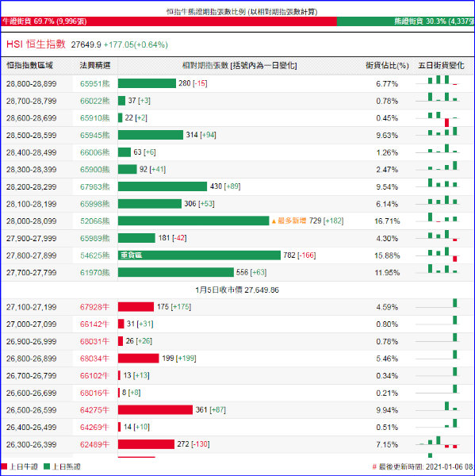Click 恒指指數區域 column header
The width and height of the screenshot is (475, 476).
click(30, 66)
